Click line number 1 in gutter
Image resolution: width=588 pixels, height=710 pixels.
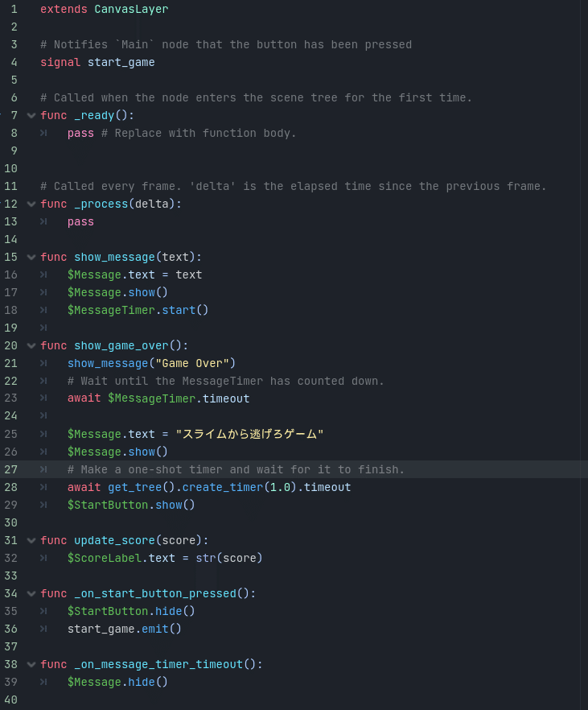(x=14, y=9)
